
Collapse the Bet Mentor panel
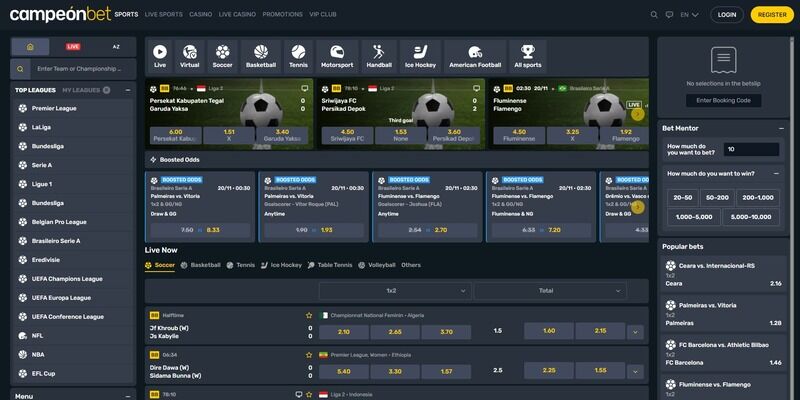[x=780, y=128]
